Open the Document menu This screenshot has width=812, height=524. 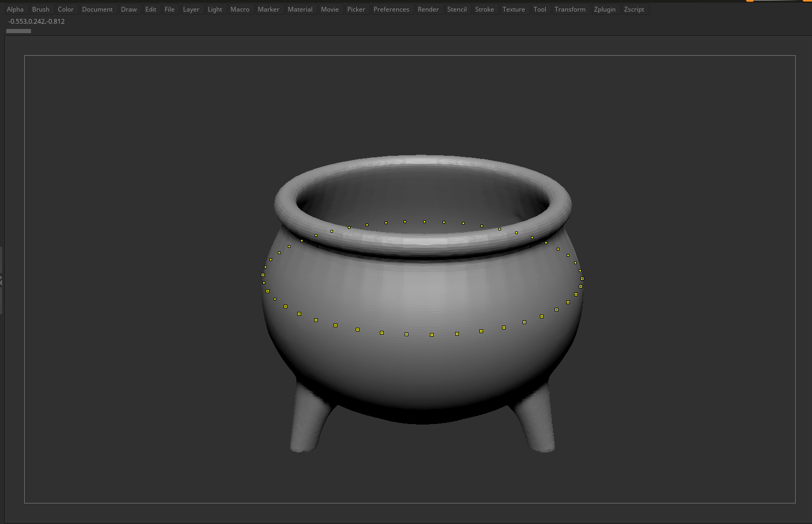97,9
